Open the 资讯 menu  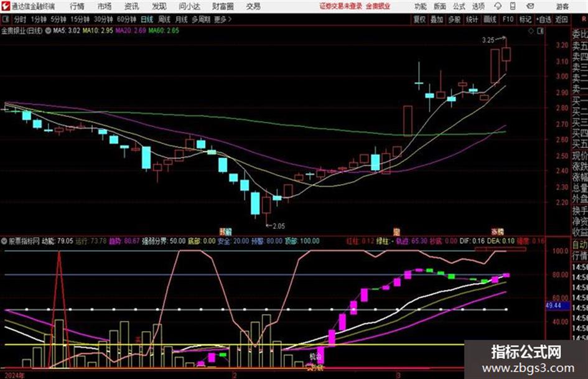coord(132,6)
